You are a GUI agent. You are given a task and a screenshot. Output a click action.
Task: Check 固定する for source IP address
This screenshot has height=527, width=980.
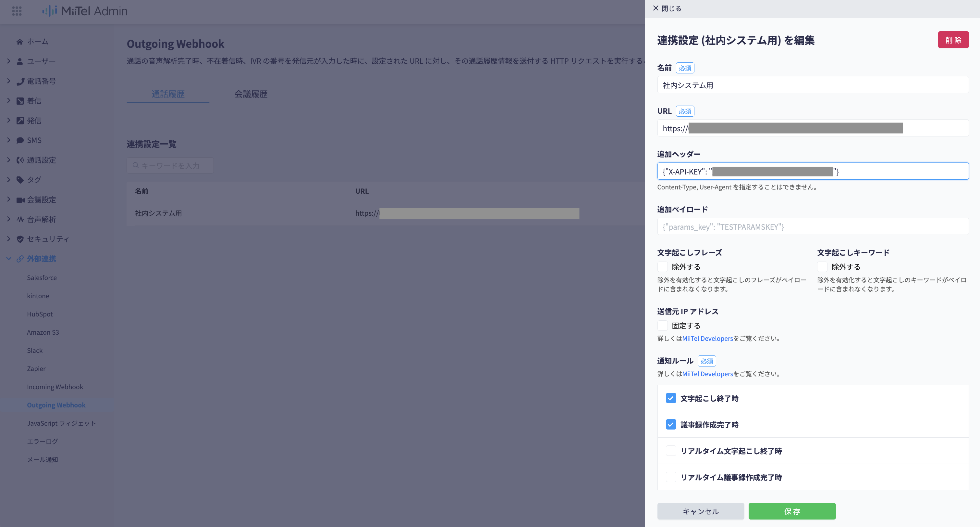(662, 326)
